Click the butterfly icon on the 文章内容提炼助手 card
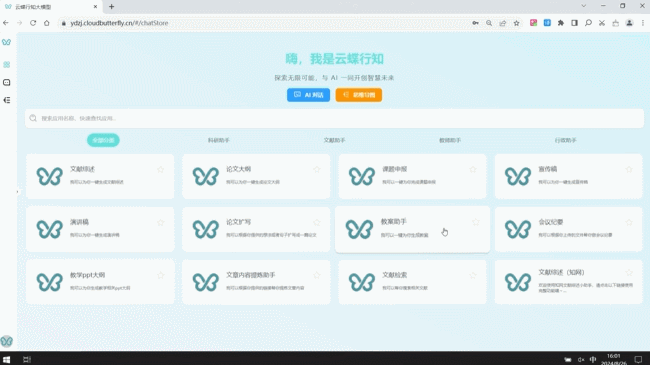Screen dimensions: 650x365 [x=206, y=282]
